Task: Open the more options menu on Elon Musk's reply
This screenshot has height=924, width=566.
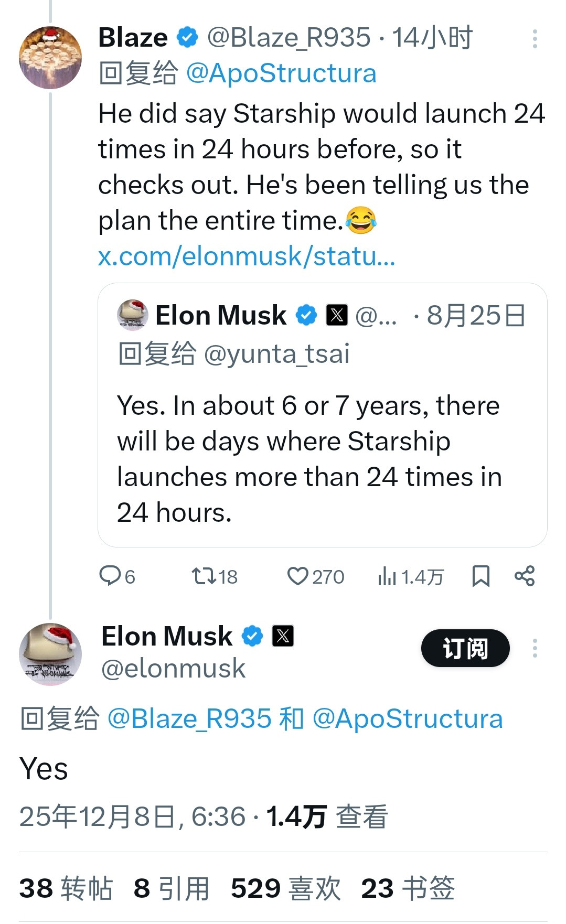Action: pyautogui.click(x=536, y=649)
